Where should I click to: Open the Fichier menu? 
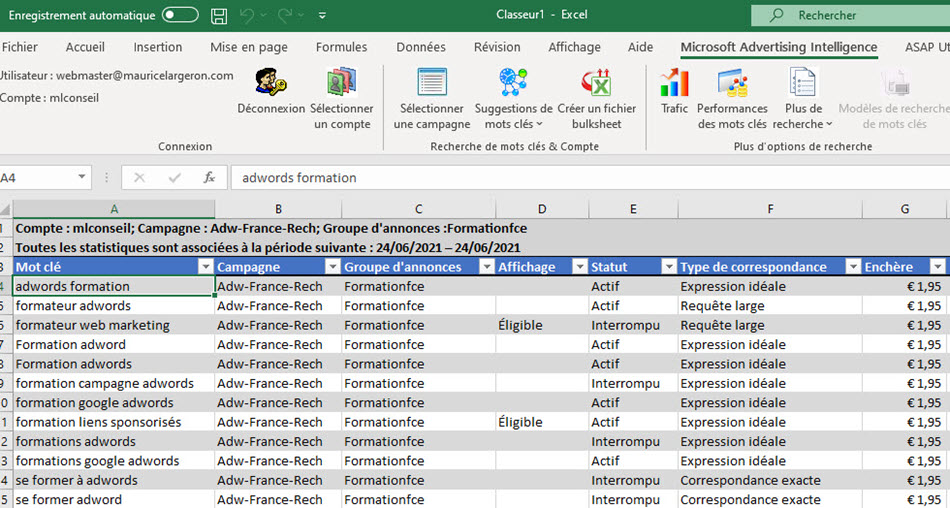coord(19,47)
